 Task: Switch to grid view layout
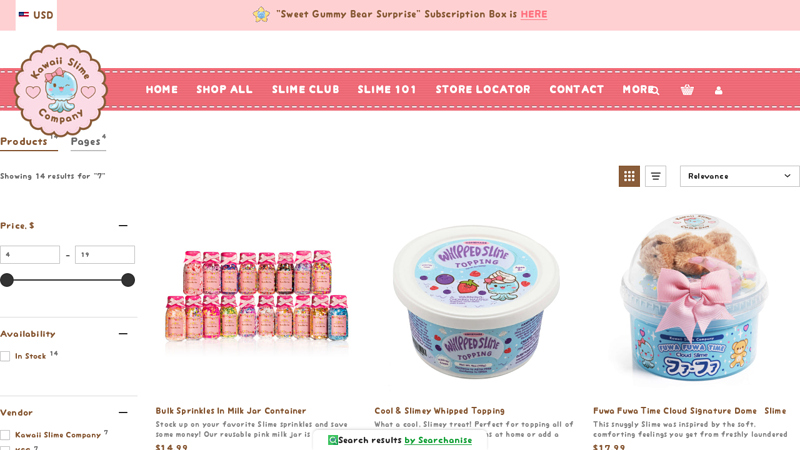pos(629,176)
